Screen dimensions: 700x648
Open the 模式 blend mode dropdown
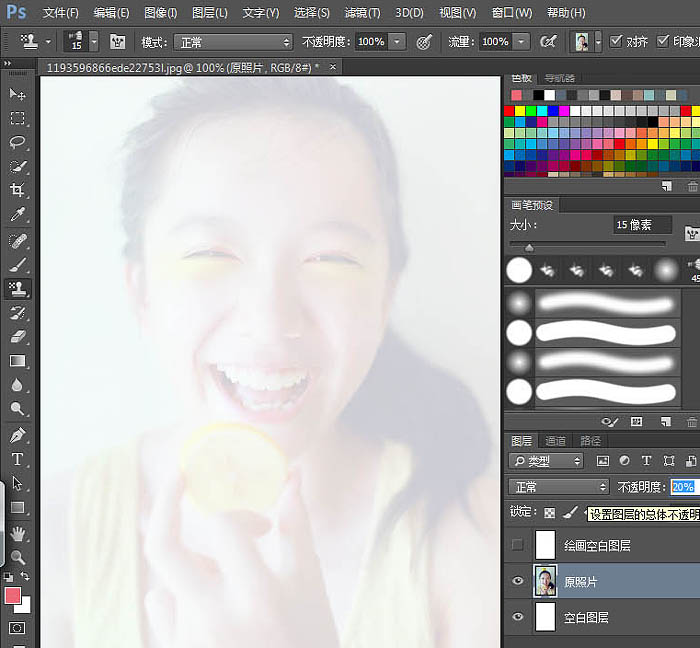pyautogui.click(x=231, y=42)
